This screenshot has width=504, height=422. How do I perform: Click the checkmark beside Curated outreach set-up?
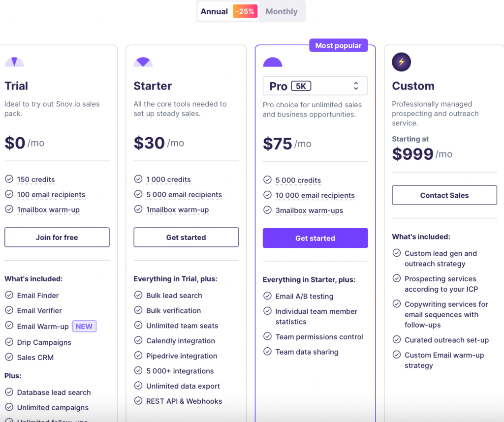pos(397,340)
